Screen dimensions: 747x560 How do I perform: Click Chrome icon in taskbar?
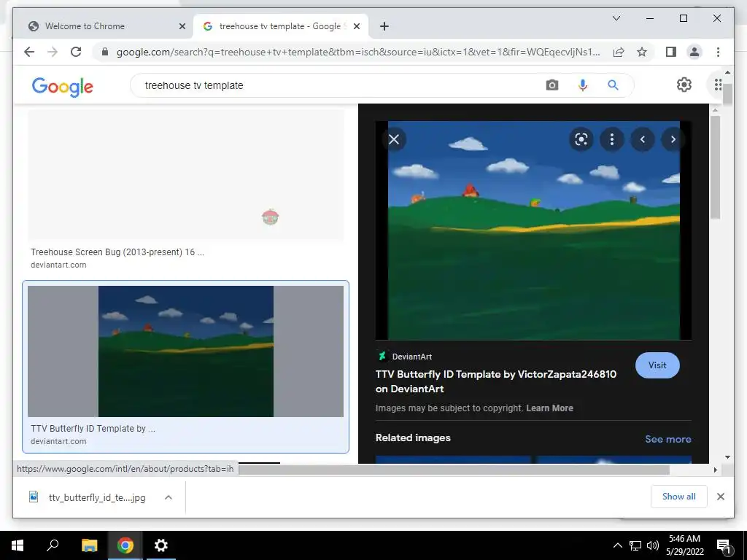[125, 545]
